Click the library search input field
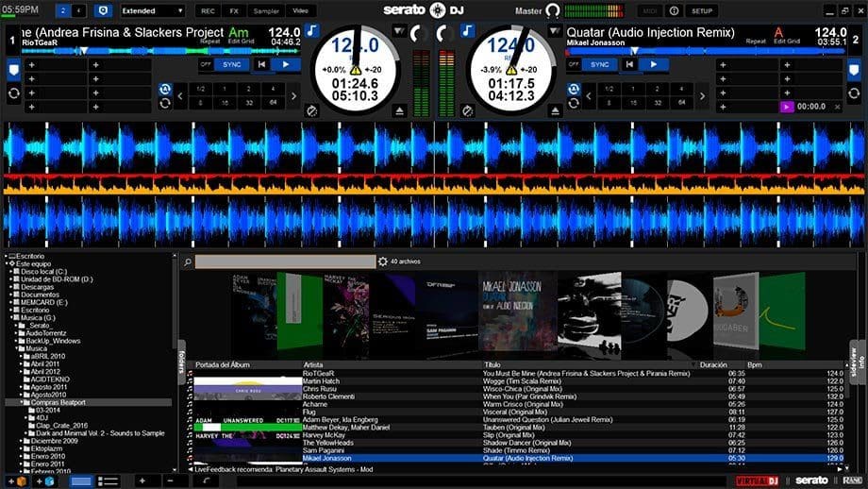 pos(286,261)
